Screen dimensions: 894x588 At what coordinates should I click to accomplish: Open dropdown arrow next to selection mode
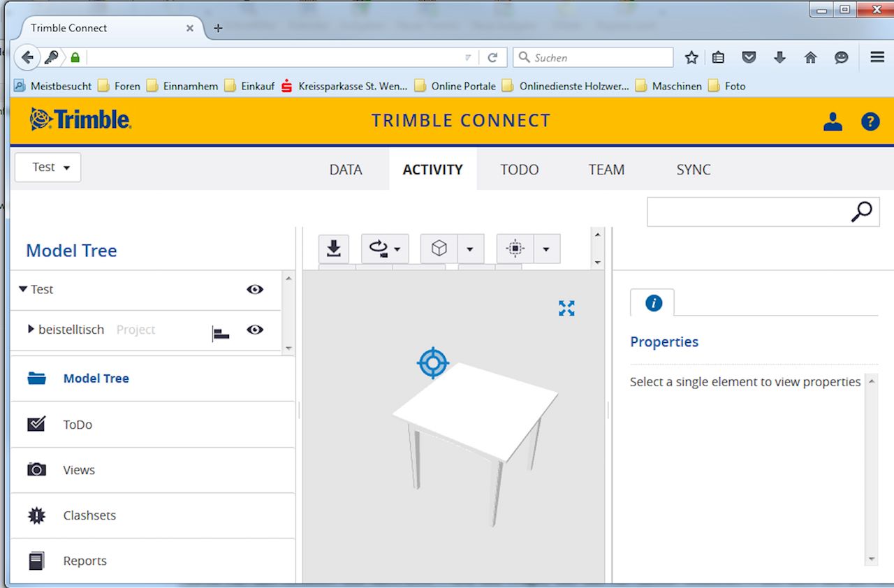(x=546, y=249)
